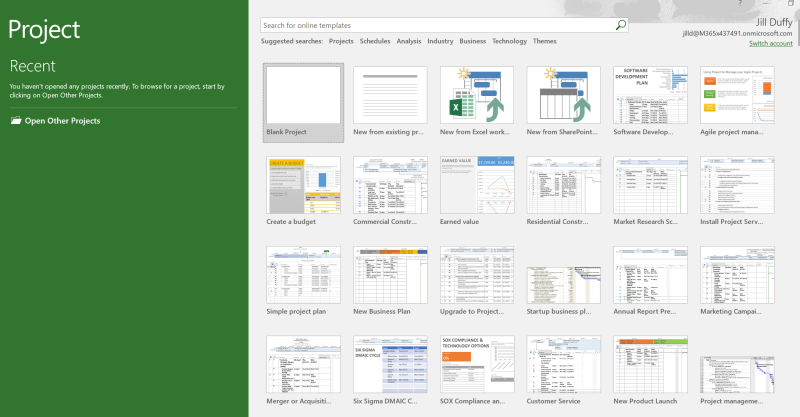Screen dimensions: 800x417
Task: Open the Startup business plan template
Action: pos(564,285)
